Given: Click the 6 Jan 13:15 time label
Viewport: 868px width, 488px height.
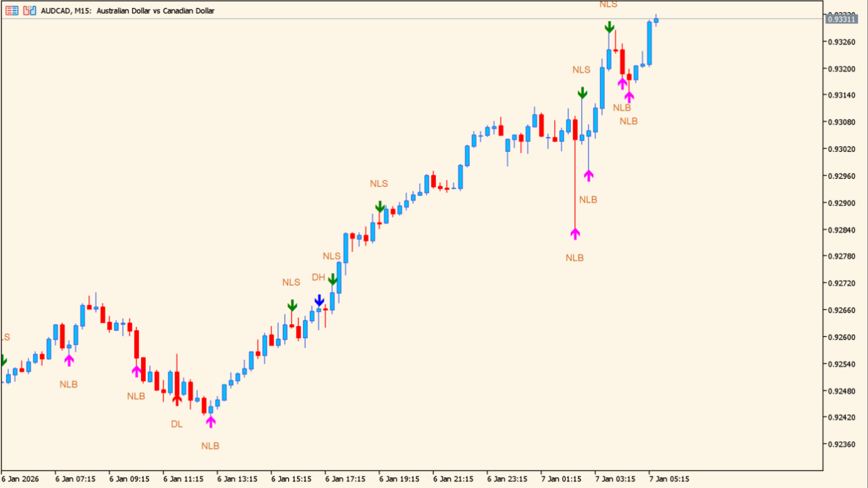Looking at the screenshot, I should 237,479.
